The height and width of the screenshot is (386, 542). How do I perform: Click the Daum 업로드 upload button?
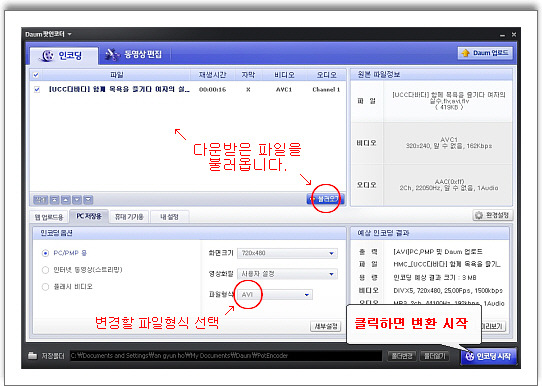[x=485, y=53]
